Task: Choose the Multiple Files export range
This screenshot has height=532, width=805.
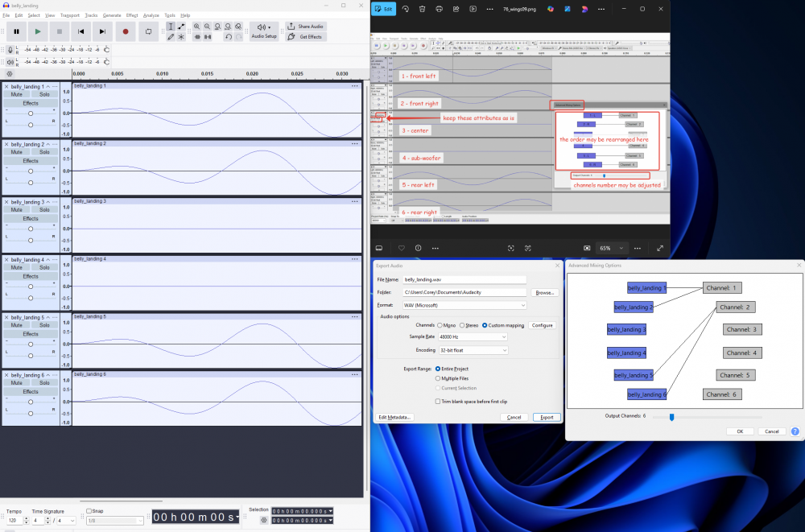Action: [x=438, y=377]
